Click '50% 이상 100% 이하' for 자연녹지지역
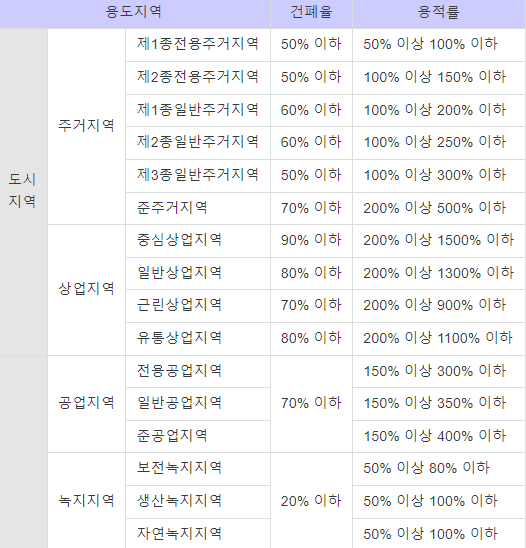This screenshot has width=526, height=548. 439,533
